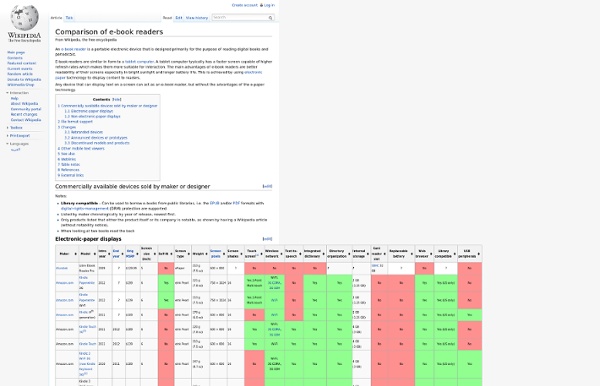600x386 pixels.
Task: Sort by Intro year column arrow
Action: pyautogui.click(x=109, y=254)
